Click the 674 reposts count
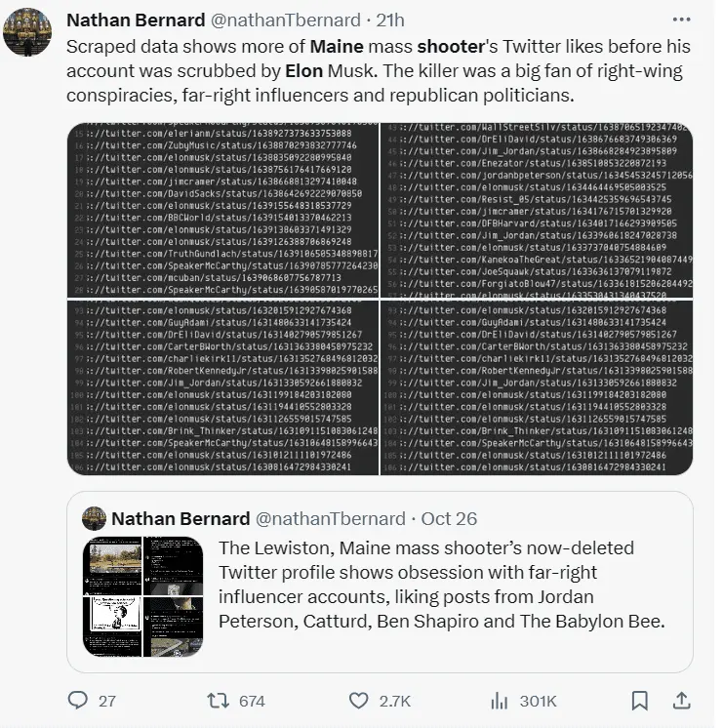The width and height of the screenshot is (723, 728). click(x=252, y=701)
